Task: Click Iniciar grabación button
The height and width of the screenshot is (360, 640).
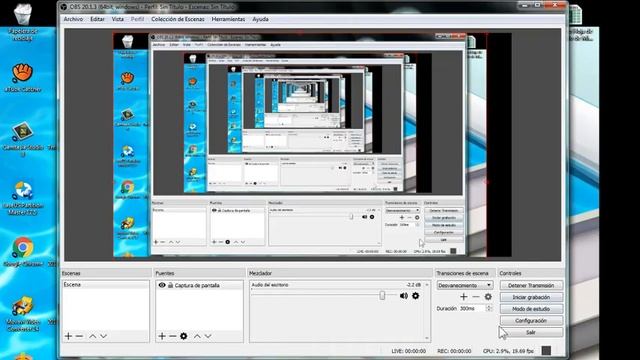Action: [x=531, y=297]
